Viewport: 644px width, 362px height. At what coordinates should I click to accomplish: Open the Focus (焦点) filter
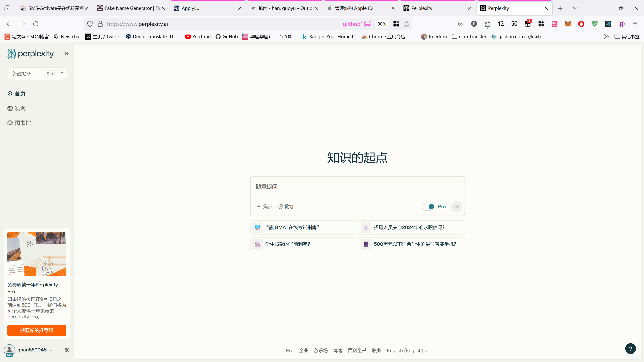pos(264,206)
